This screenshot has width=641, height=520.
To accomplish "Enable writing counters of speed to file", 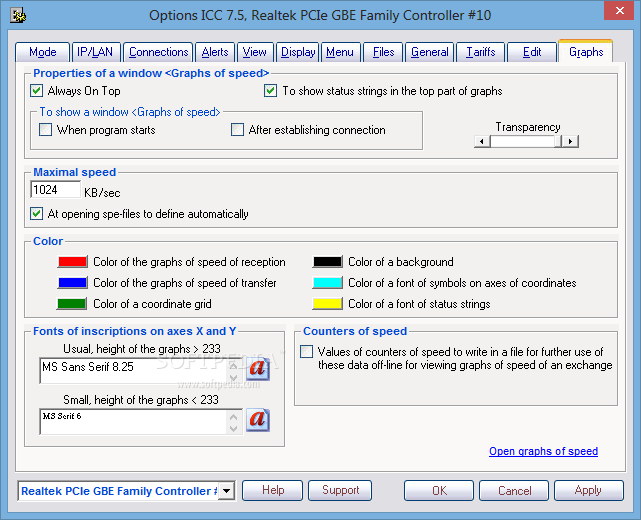I will [x=306, y=352].
